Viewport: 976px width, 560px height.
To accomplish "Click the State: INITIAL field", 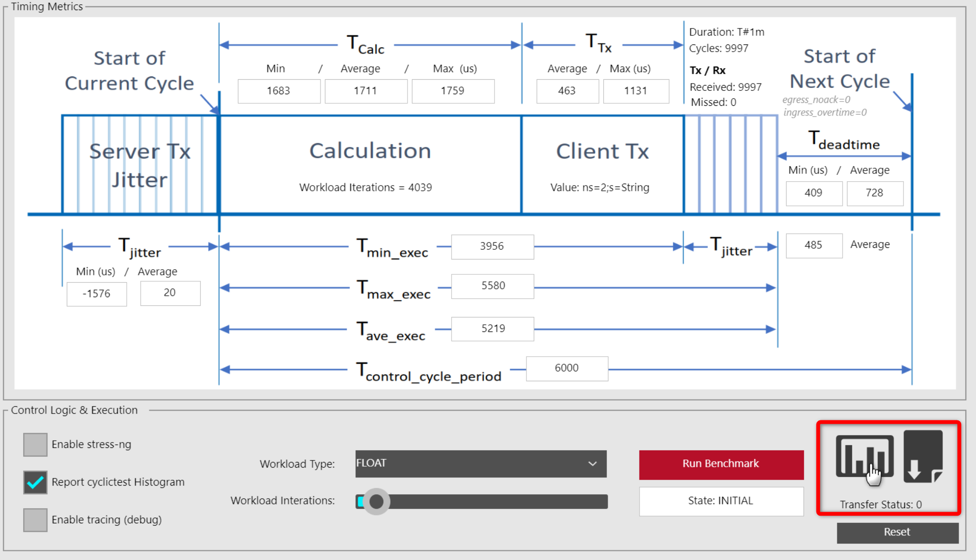I will point(721,501).
